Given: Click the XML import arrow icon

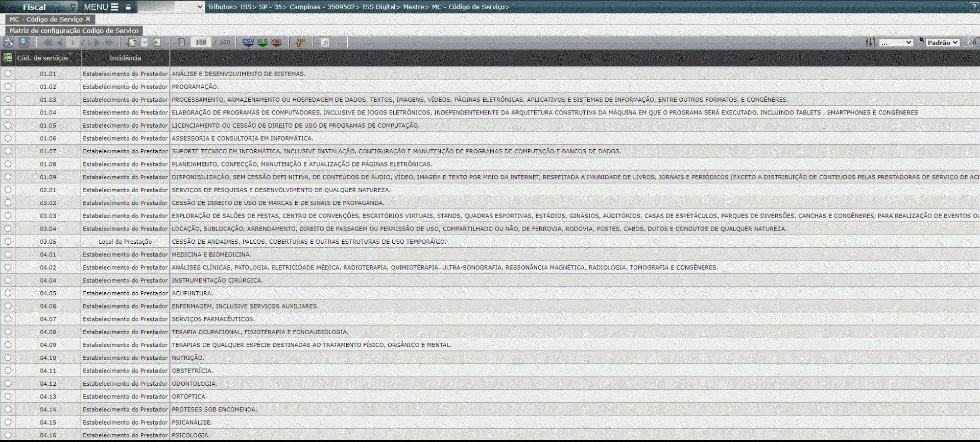Looking at the screenshot, I should (x=301, y=42).
